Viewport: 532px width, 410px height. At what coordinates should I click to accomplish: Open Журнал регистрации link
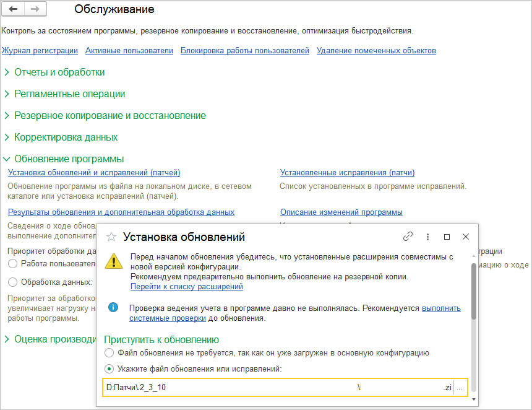[x=40, y=51]
